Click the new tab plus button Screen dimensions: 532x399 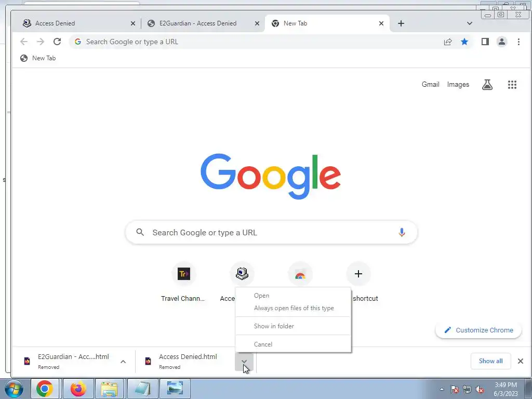pyautogui.click(x=401, y=23)
